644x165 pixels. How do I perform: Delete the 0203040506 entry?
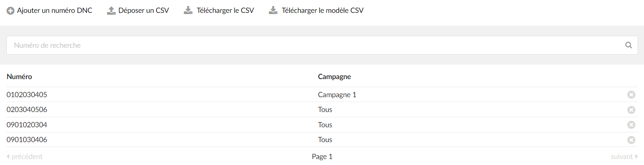631,110
